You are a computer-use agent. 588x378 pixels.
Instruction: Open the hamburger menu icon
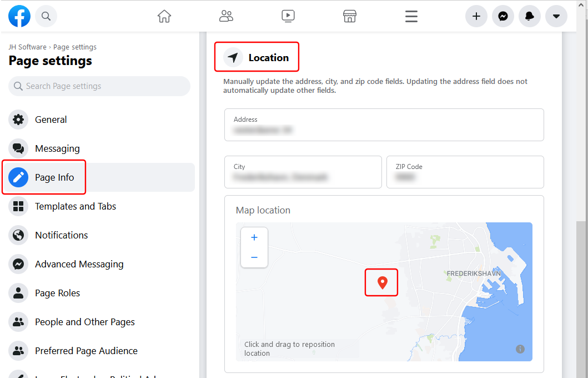[411, 16]
